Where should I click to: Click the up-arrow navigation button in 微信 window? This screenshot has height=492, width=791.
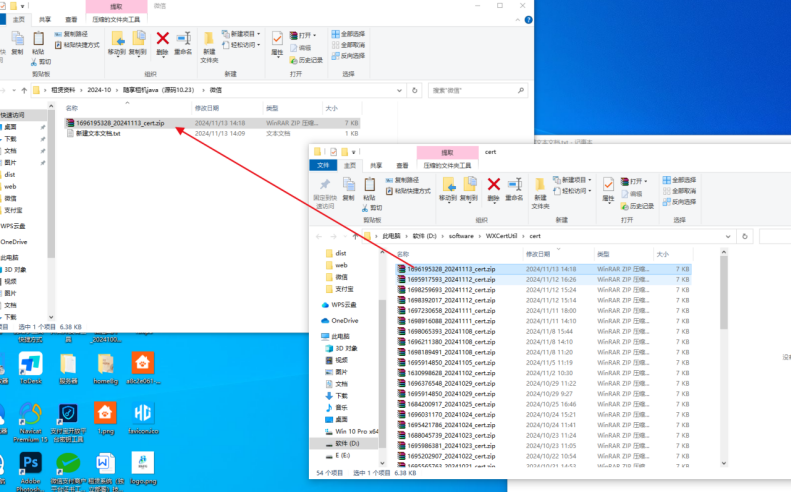(24, 90)
